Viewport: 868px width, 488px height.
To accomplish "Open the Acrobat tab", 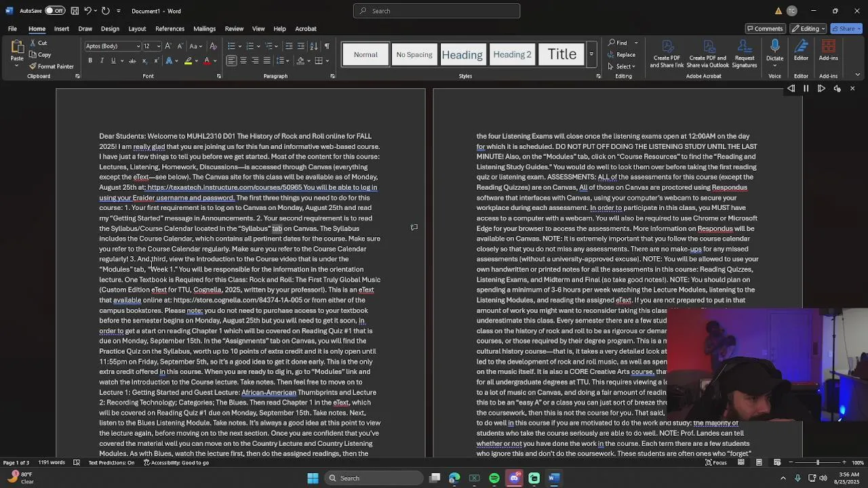I will 306,28.
